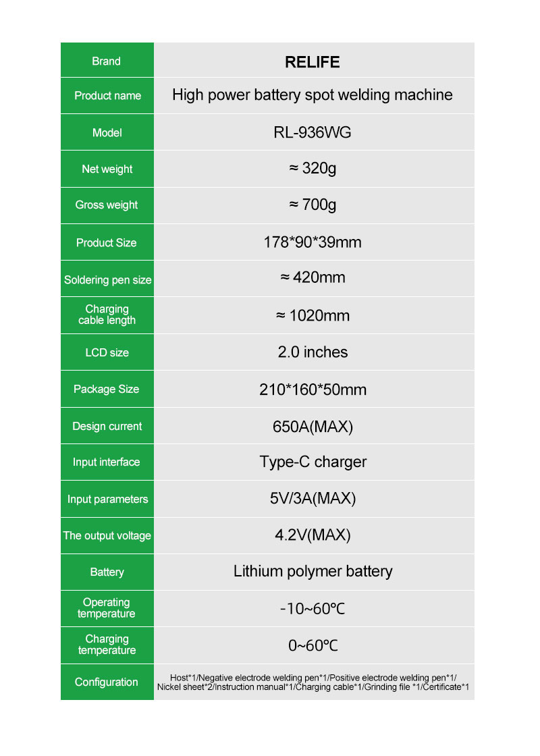Select the LCD size label cell

tap(107, 352)
